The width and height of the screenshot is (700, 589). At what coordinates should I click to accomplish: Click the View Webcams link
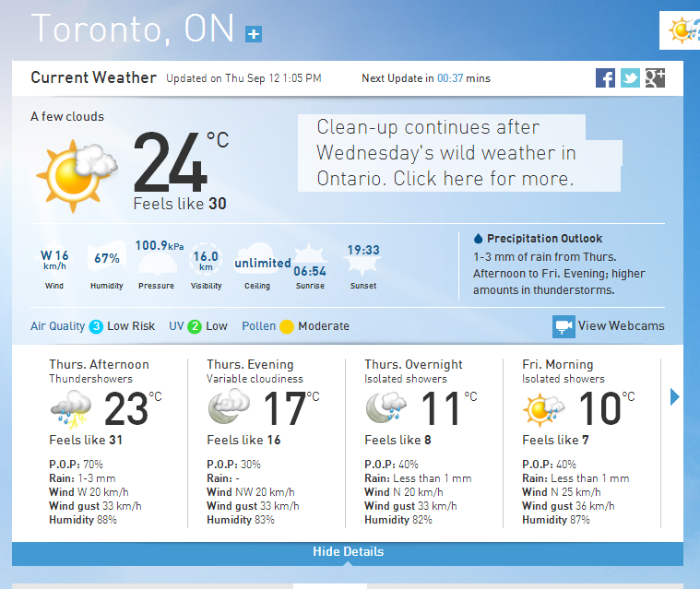(x=621, y=325)
